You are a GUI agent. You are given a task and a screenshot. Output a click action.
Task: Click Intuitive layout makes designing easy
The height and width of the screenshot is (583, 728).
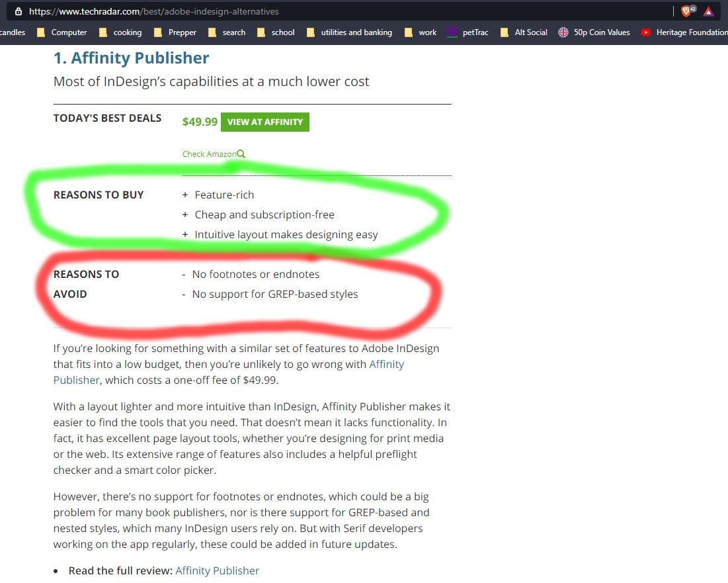click(x=286, y=235)
